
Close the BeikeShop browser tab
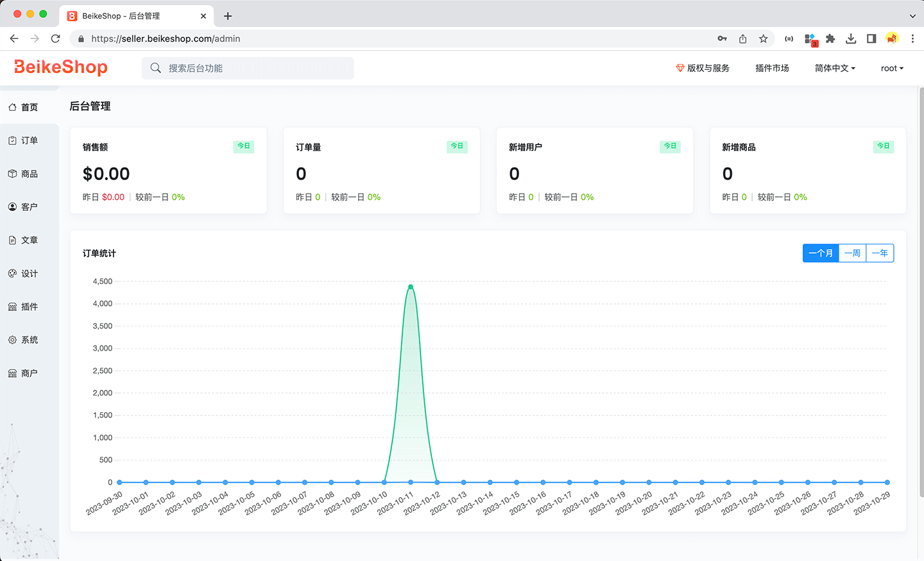click(203, 16)
